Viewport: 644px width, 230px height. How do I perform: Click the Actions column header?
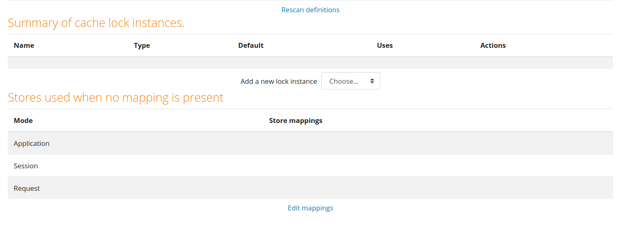[x=493, y=45]
